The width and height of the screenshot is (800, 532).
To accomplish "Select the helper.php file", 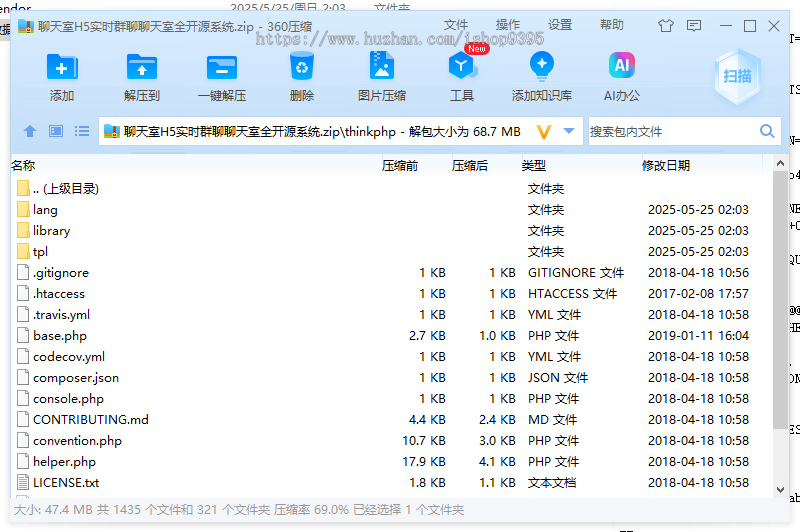I will tap(391, 461).
